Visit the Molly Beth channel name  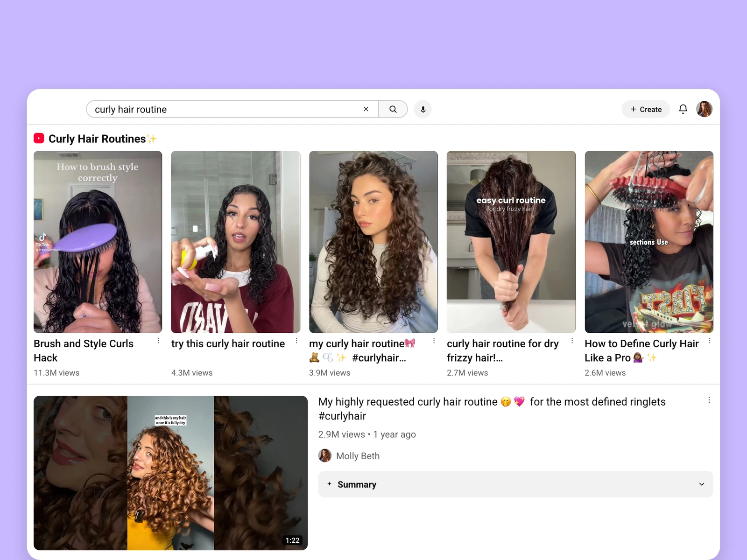(x=358, y=456)
